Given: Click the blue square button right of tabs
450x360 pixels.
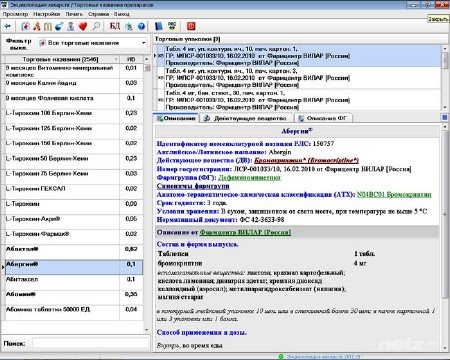Looking at the screenshot, I should [x=444, y=118].
